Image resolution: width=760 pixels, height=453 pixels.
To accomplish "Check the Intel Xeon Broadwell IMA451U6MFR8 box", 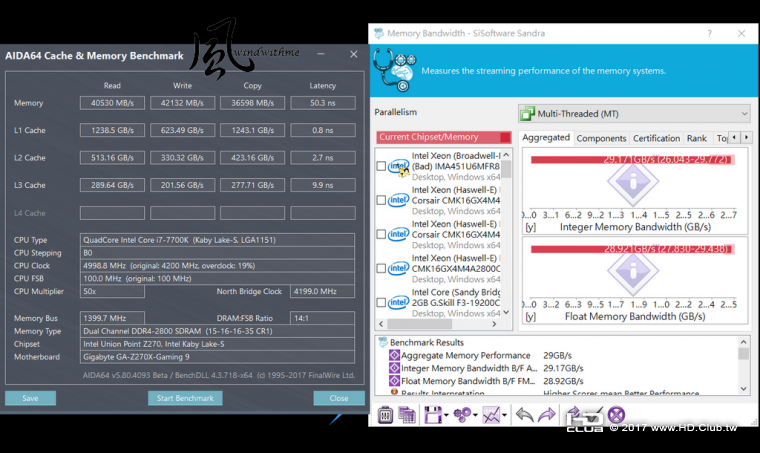I will tap(381, 166).
